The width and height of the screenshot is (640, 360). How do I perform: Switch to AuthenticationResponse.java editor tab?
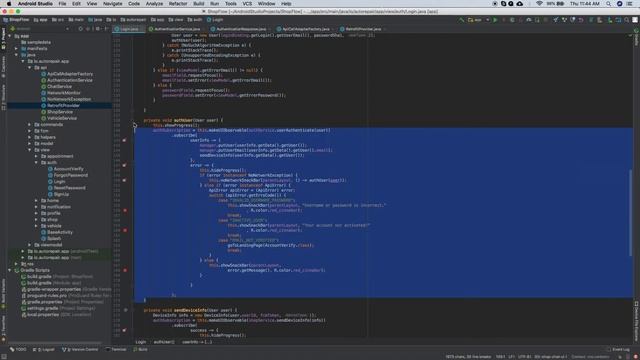click(x=241, y=29)
